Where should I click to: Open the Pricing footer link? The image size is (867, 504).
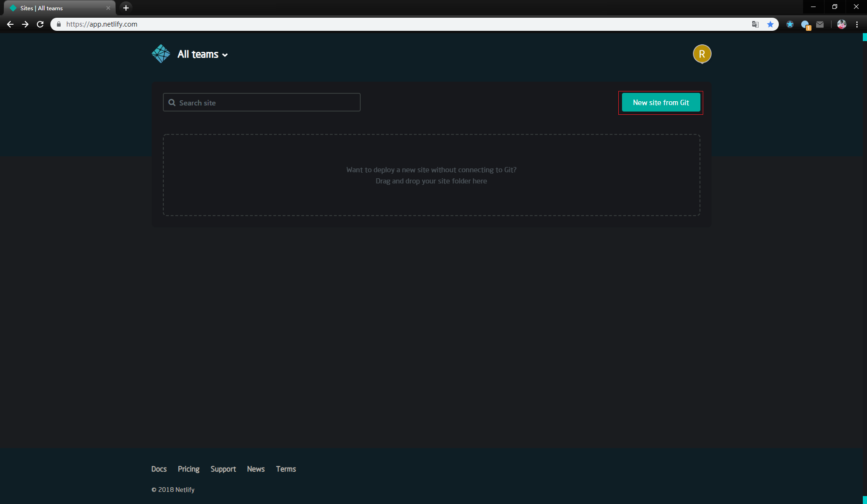(189, 469)
